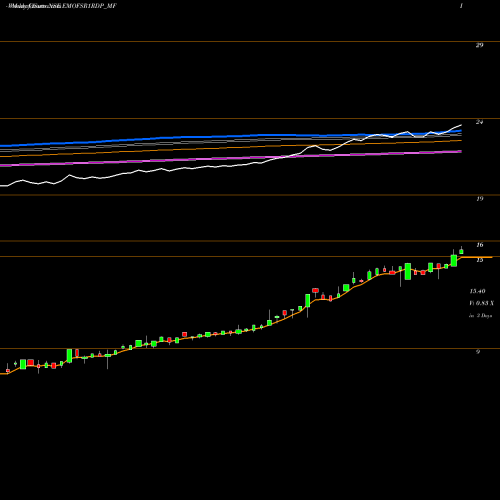The height and width of the screenshot is (500, 500).
Task: Click the volume reading 0.83
Action: [482, 303]
